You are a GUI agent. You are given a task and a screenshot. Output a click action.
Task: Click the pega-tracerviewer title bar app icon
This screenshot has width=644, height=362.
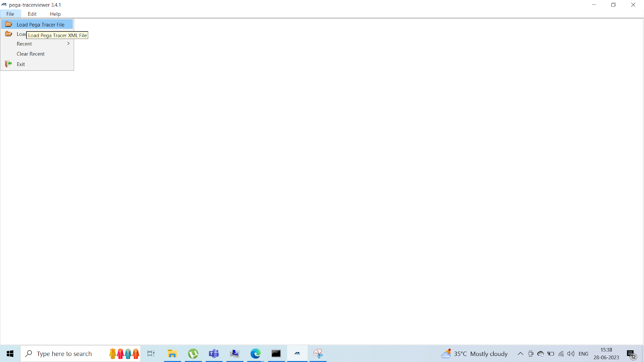pyautogui.click(x=4, y=5)
